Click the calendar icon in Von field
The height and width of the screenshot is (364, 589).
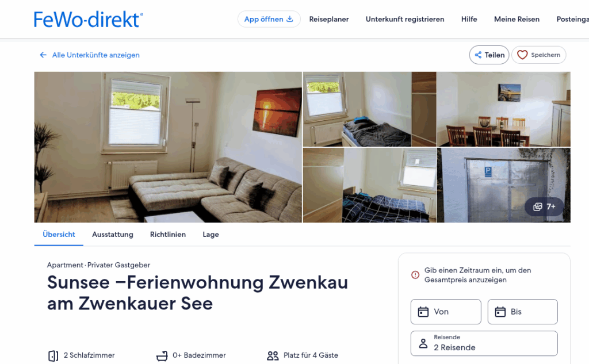tap(423, 312)
